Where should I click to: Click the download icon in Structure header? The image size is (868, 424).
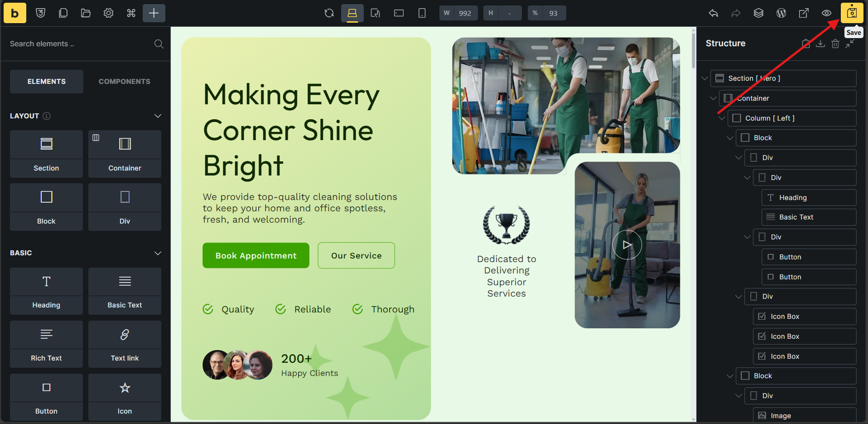click(820, 44)
